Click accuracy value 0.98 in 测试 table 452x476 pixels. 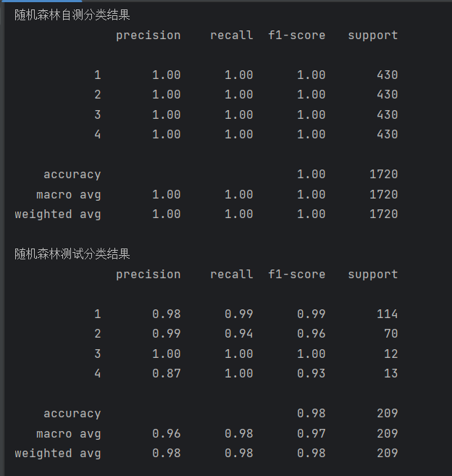click(311, 414)
